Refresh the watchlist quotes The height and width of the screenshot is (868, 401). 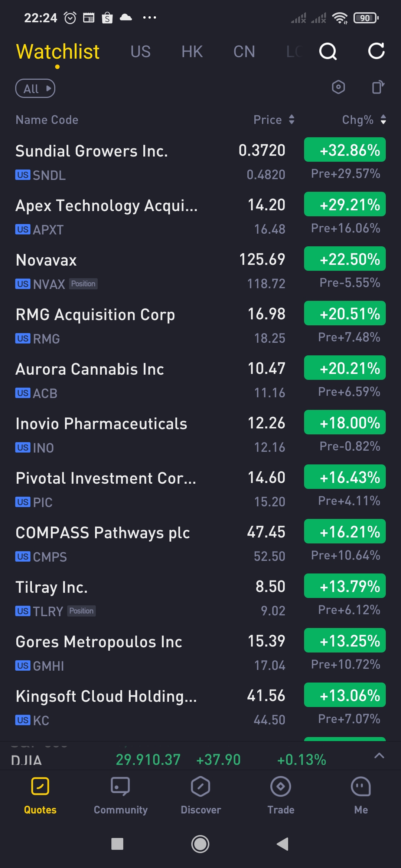(376, 51)
